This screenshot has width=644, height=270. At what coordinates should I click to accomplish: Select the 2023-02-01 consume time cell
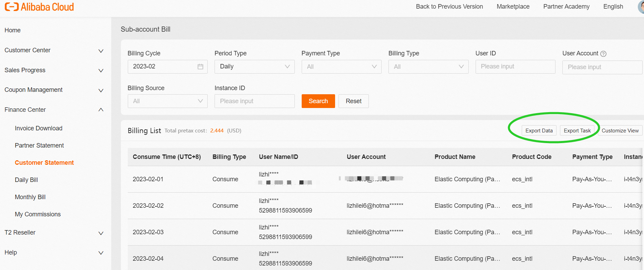[148, 179]
